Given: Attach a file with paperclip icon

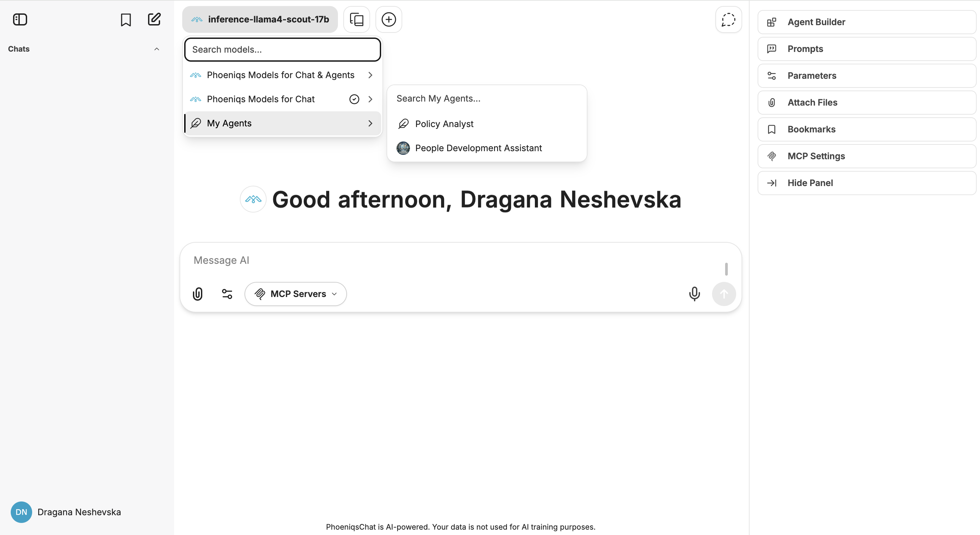Looking at the screenshot, I should point(198,294).
